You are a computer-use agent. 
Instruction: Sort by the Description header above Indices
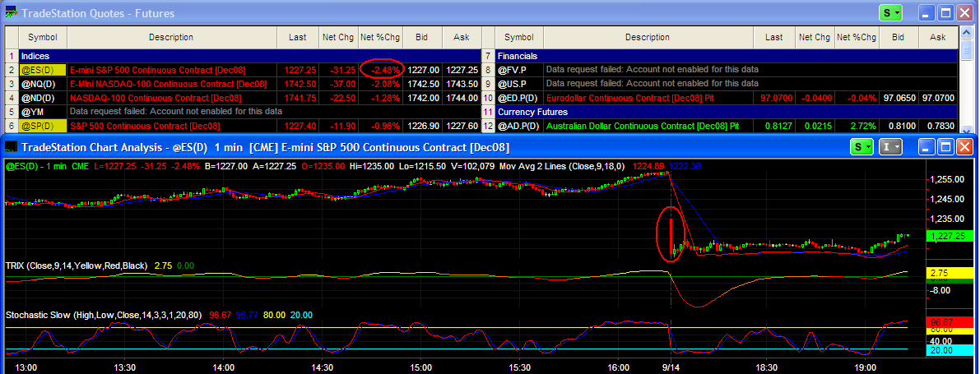[170, 38]
